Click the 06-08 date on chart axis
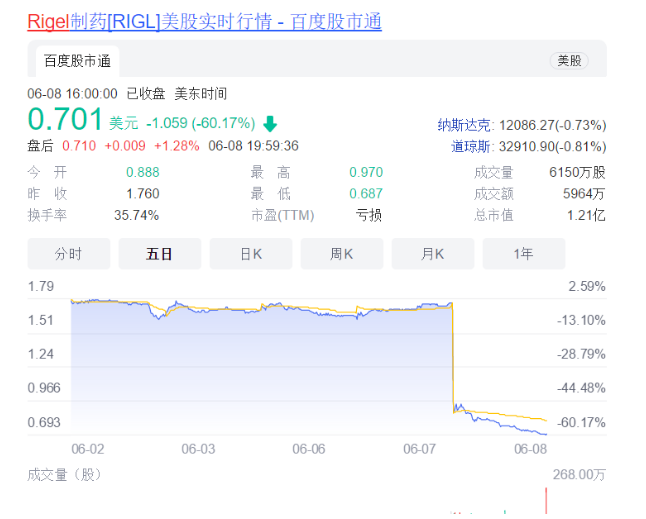Screen dimensions: 646x519 530,450
